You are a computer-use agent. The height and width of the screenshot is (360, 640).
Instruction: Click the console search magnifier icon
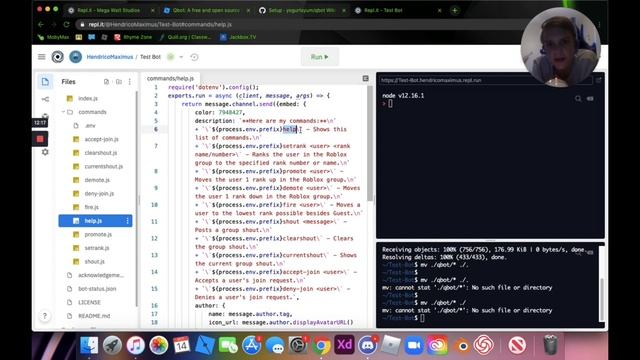pos(578,98)
